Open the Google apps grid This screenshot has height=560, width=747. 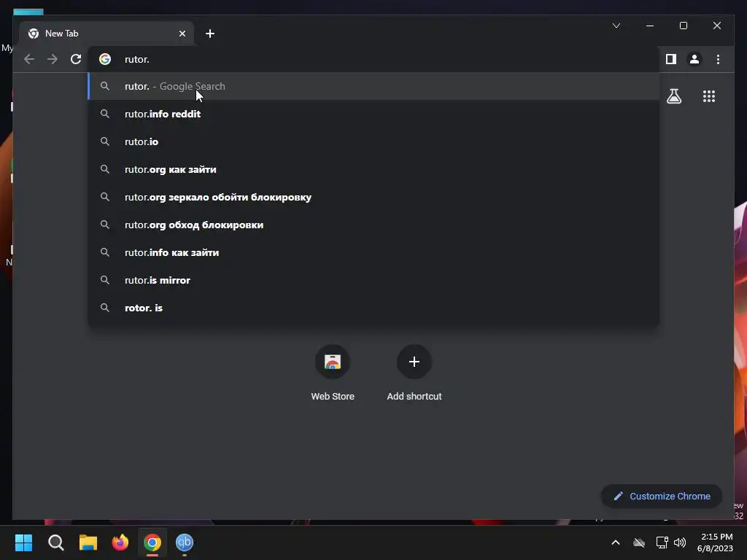(x=709, y=97)
